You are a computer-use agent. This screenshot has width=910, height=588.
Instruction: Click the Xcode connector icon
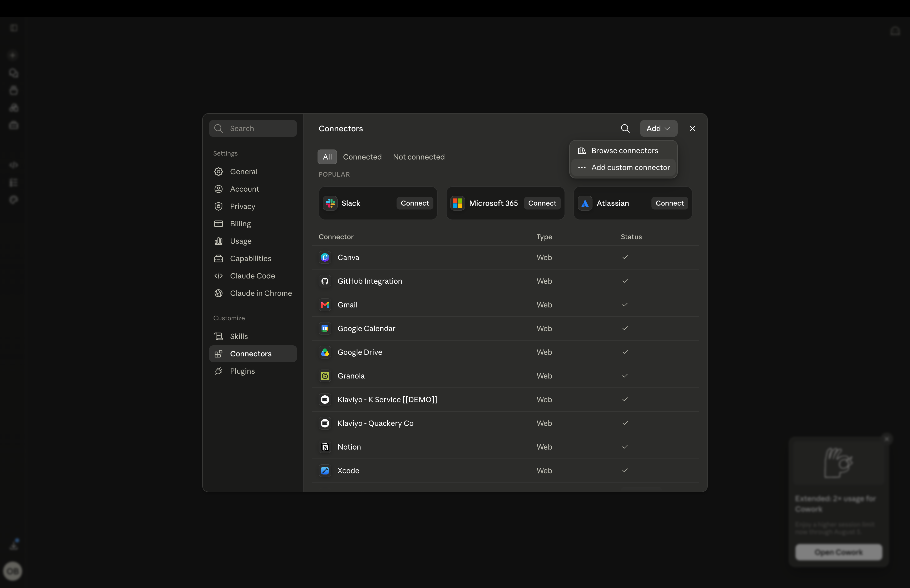click(325, 470)
